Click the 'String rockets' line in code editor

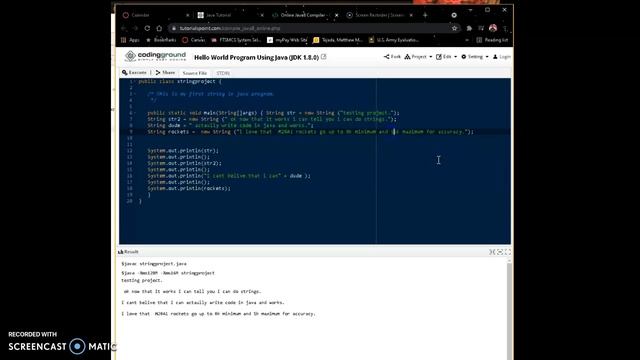tap(310, 132)
